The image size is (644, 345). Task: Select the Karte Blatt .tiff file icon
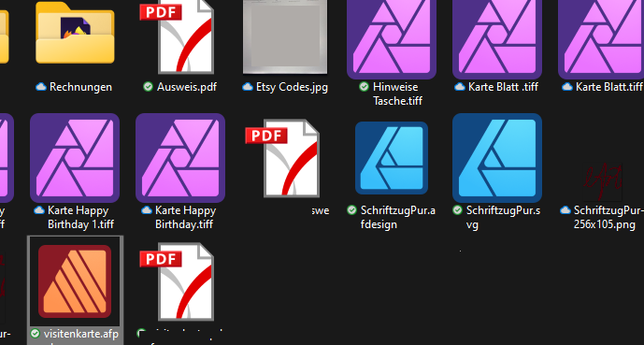pyautogui.click(x=497, y=39)
